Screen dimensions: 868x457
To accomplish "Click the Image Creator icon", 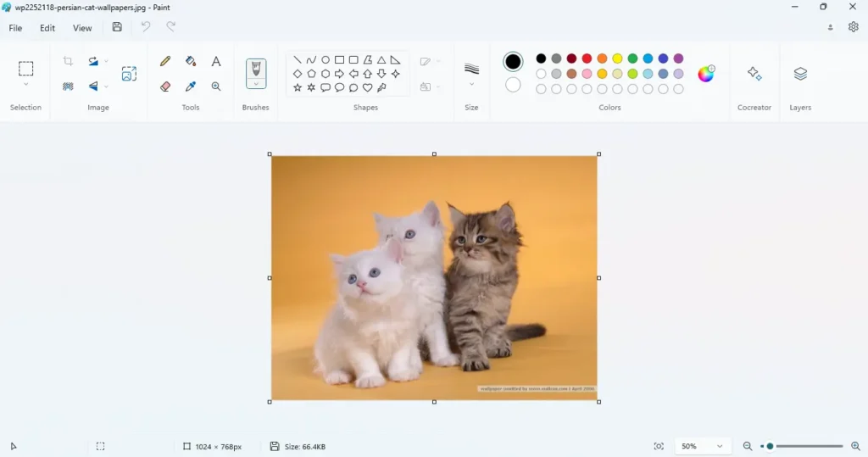I will pyautogui.click(x=129, y=74).
